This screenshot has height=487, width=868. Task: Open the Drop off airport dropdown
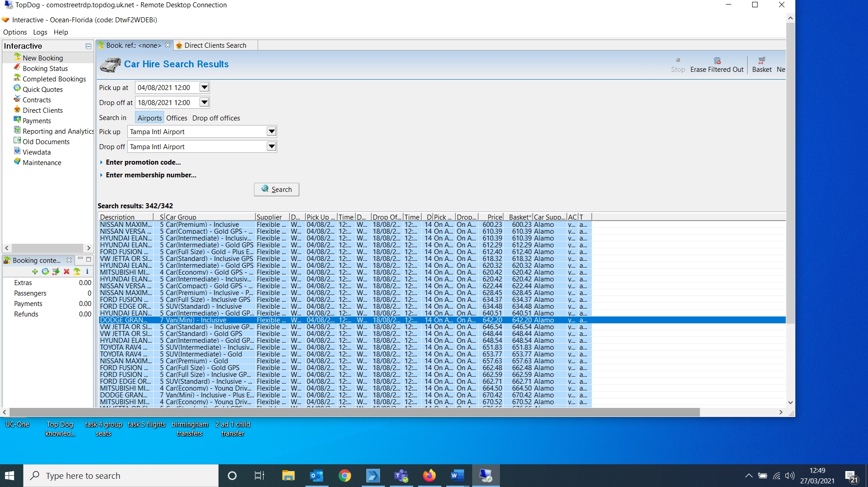(271, 146)
